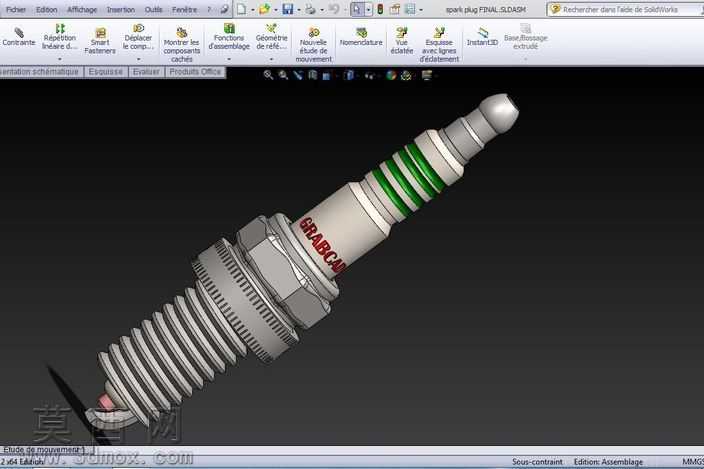Click the spark plug FINAL.SLDASM title text
704x469 pixels.
(486, 9)
